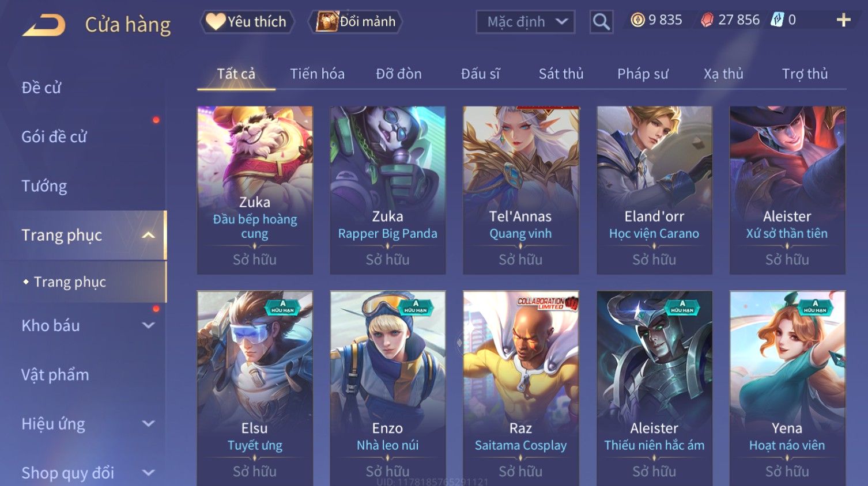Open Đổi mảnh fragment exchange chest

355,22
